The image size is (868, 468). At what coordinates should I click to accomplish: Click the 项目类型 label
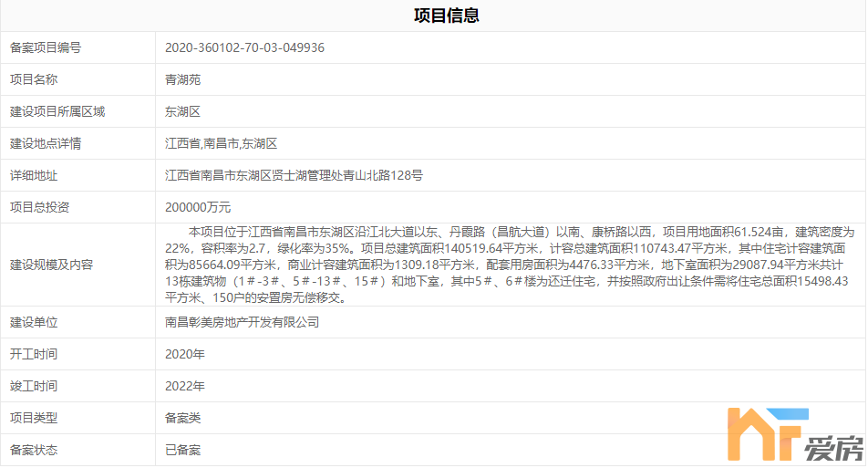pyautogui.click(x=34, y=418)
